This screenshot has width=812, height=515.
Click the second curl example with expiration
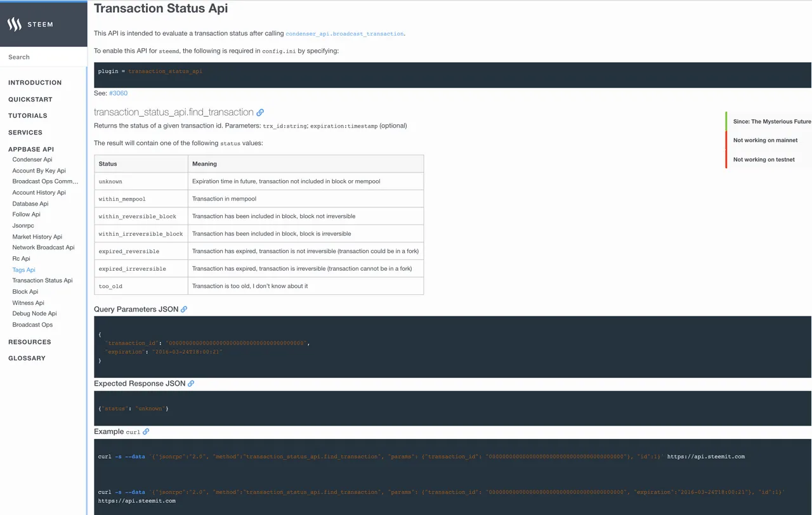(442, 496)
